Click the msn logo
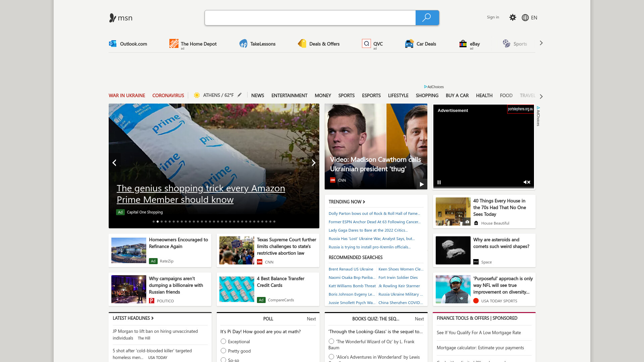Viewport: 644px width, 362px height. click(121, 18)
